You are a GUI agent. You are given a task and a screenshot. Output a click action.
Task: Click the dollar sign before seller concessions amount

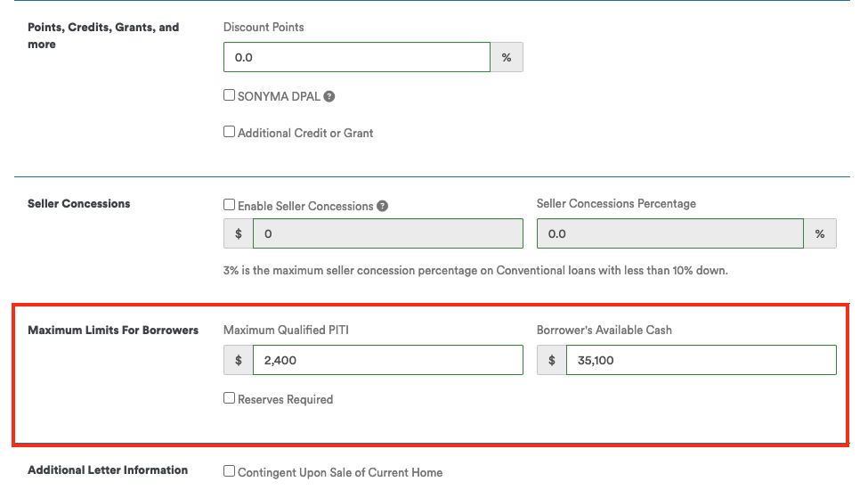pos(239,233)
